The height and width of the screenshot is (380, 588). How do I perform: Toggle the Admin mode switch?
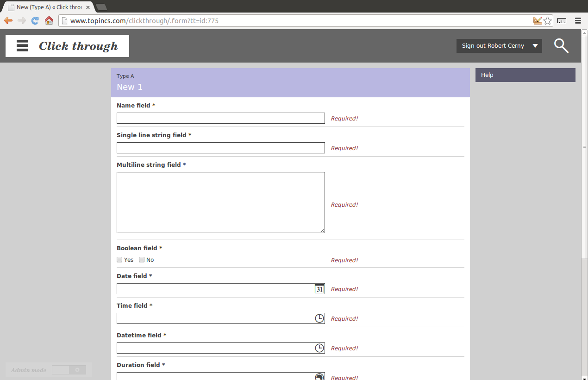69,370
